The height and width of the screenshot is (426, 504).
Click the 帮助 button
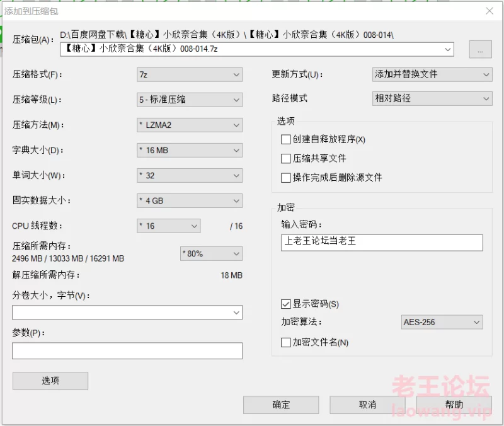pyautogui.click(x=454, y=405)
